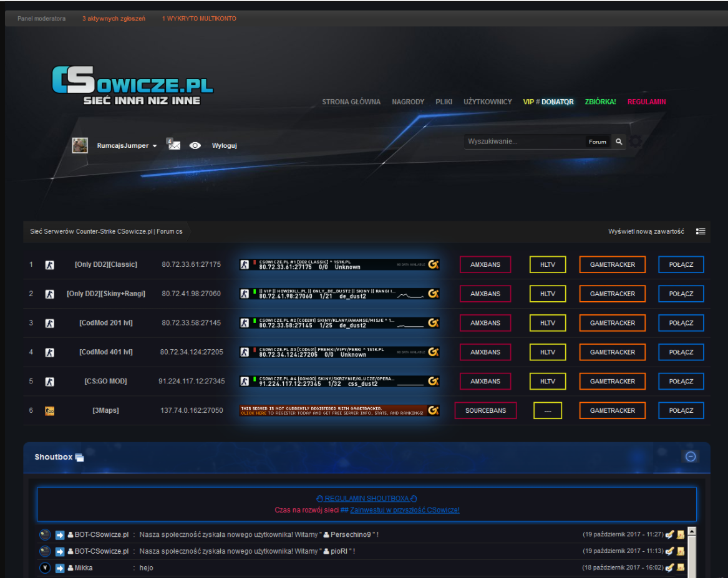
Task: Click arrow icon beside pioRl welcome message
Action: [60, 552]
